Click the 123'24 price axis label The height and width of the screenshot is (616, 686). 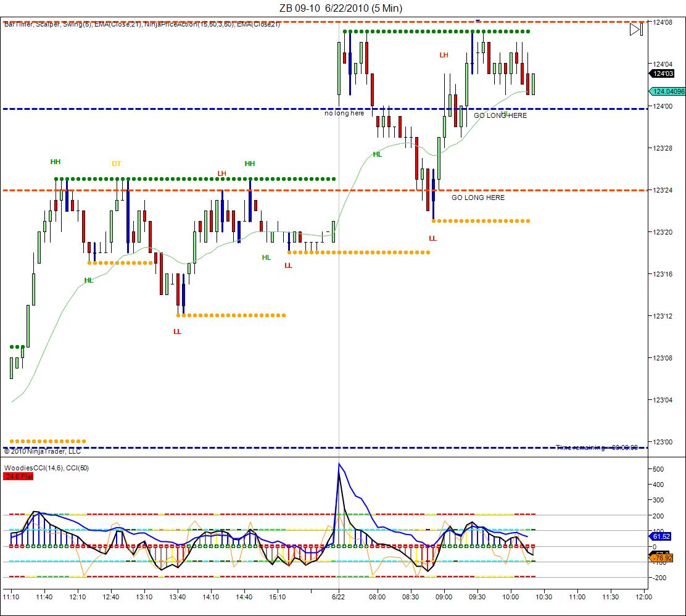click(x=663, y=190)
